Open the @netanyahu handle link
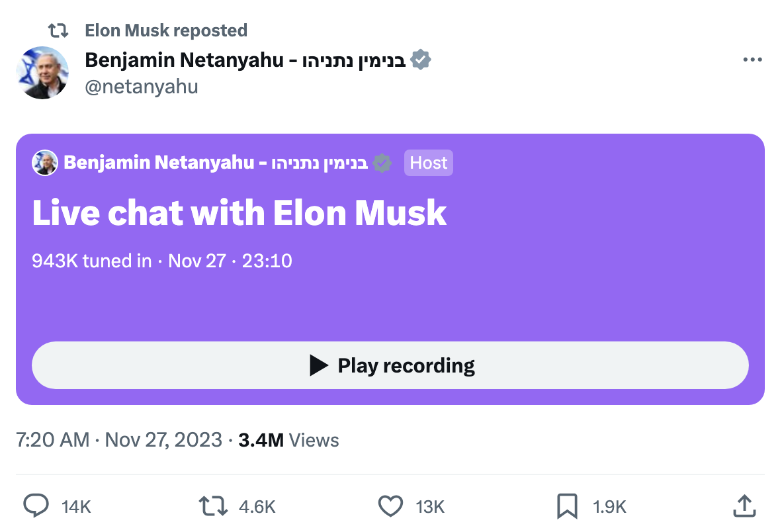Viewport: 782px width, 532px height. point(142,87)
